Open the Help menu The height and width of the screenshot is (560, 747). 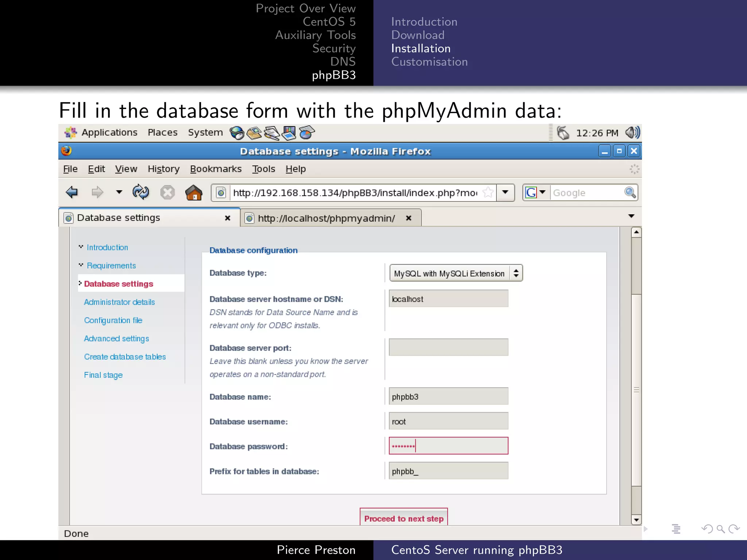coord(295,169)
